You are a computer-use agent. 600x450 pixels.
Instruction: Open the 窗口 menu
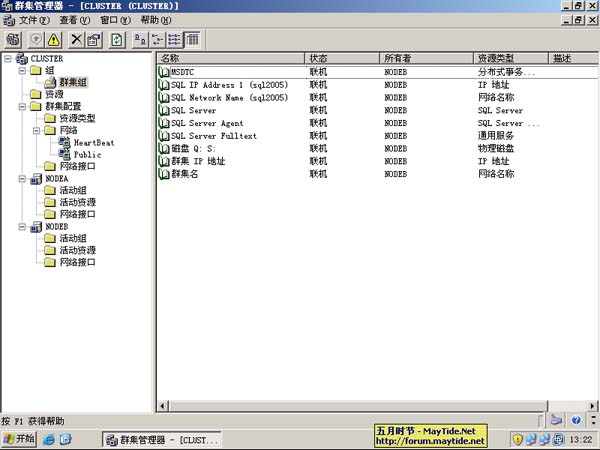(115, 20)
